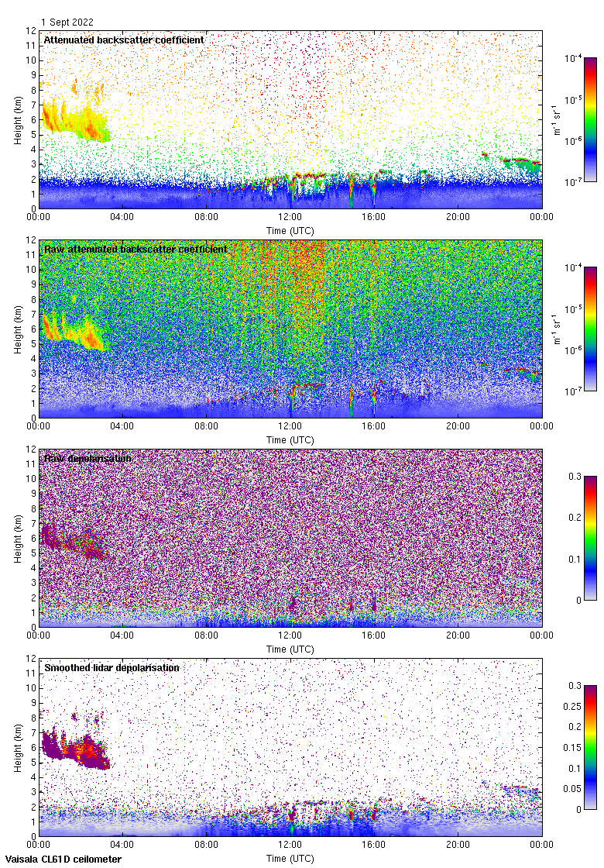Select the Attenuated backscatter coefficient plot title
The image size is (604, 868).
pyautogui.click(x=124, y=40)
